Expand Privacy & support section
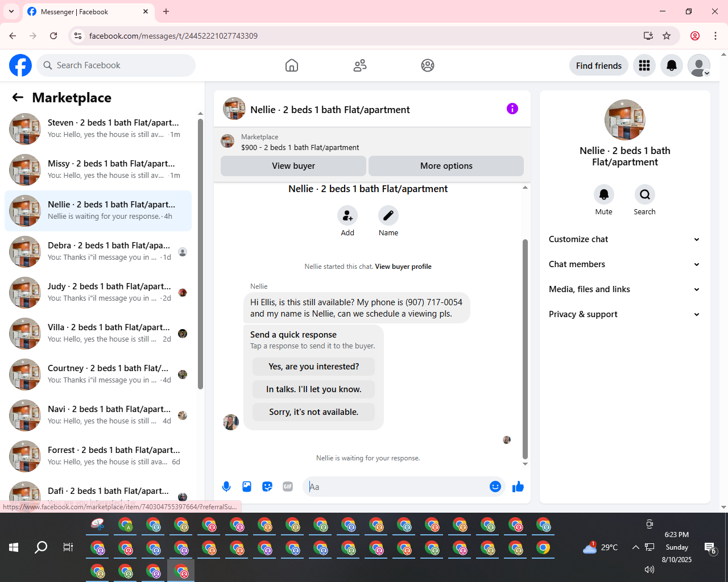 coord(624,314)
